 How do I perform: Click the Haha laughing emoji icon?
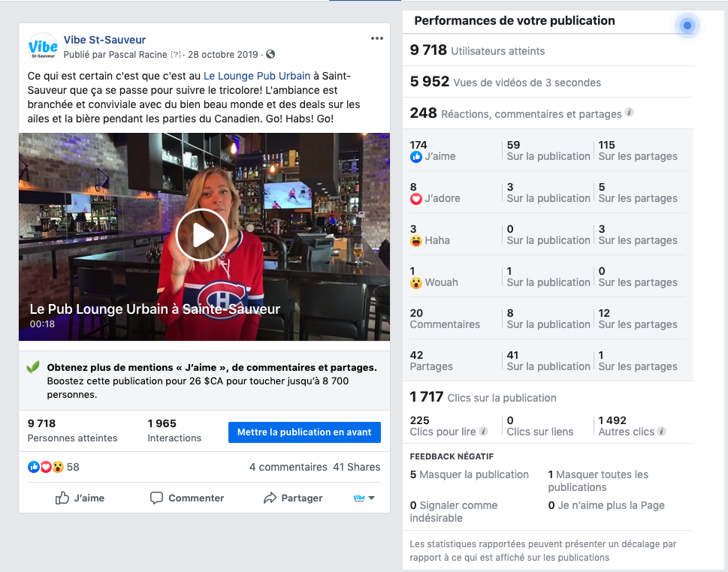pos(416,241)
